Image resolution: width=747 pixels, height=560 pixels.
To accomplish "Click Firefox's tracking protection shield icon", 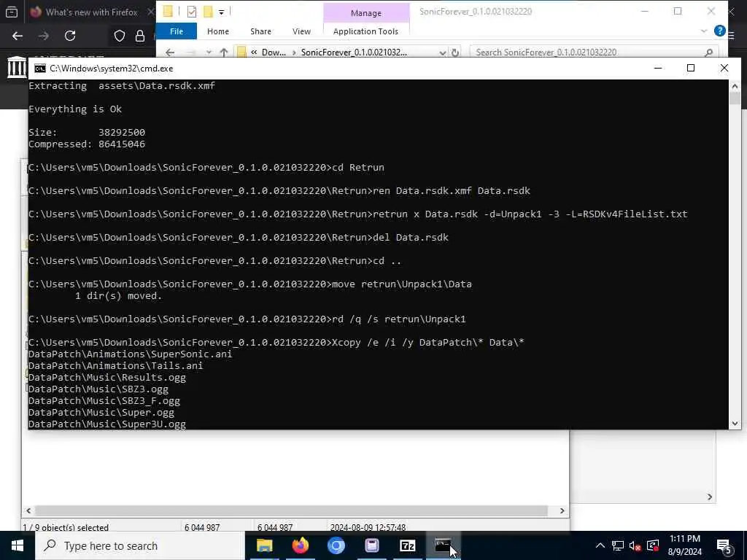I will (120, 36).
